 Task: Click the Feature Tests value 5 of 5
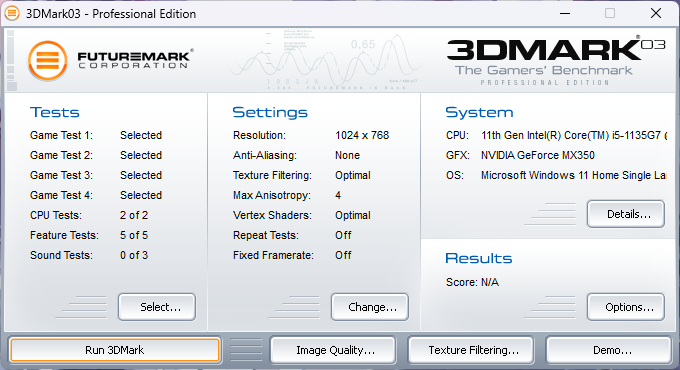(x=134, y=235)
